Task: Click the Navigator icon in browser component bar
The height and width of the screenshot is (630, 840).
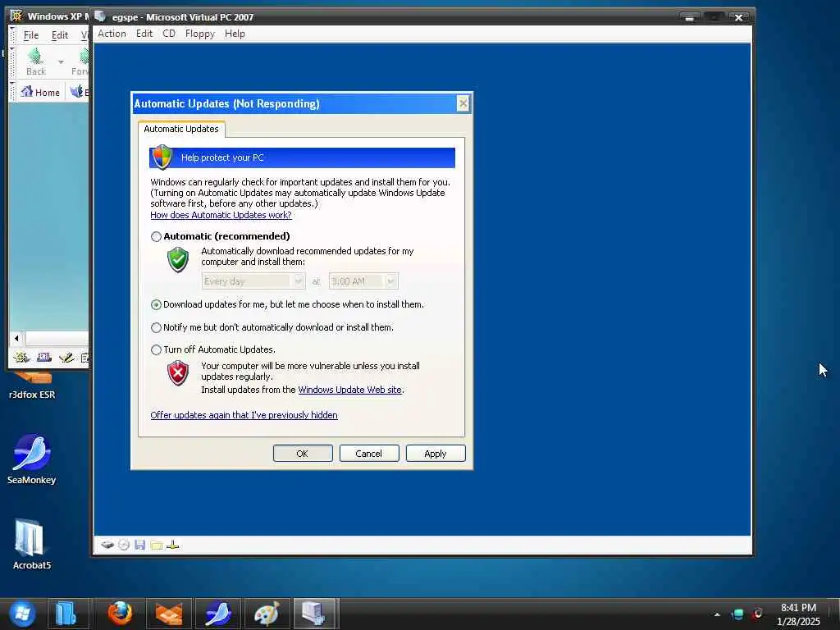Action: (21, 358)
